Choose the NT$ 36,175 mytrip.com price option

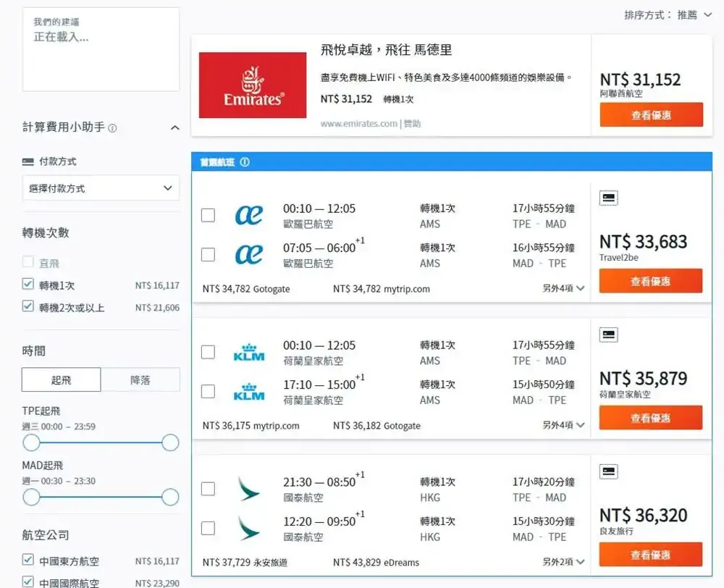tap(251, 426)
